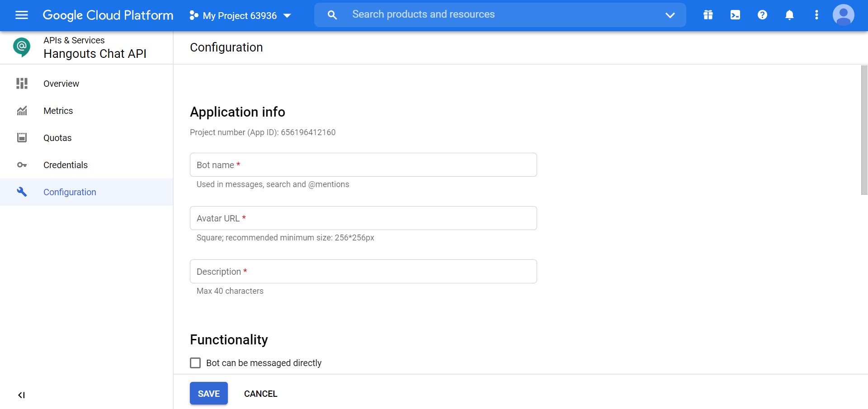Open the Quotas sidebar item
The image size is (868, 409).
pyautogui.click(x=86, y=138)
